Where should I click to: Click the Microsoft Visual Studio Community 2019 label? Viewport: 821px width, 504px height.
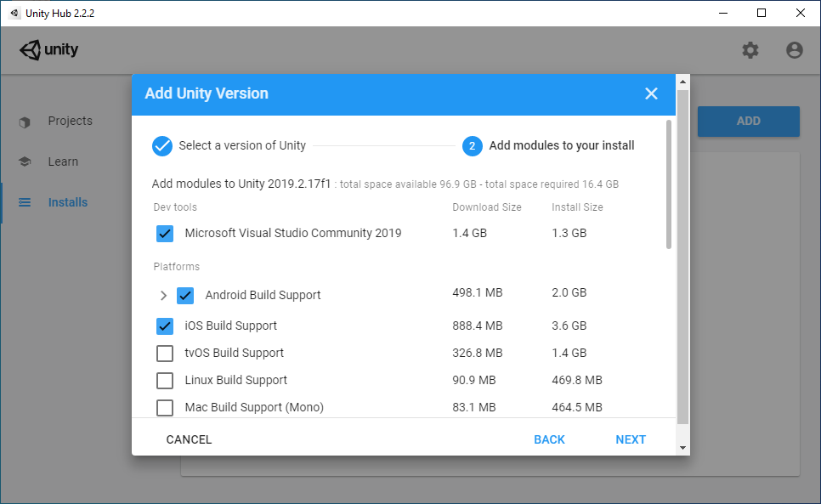[x=293, y=234]
